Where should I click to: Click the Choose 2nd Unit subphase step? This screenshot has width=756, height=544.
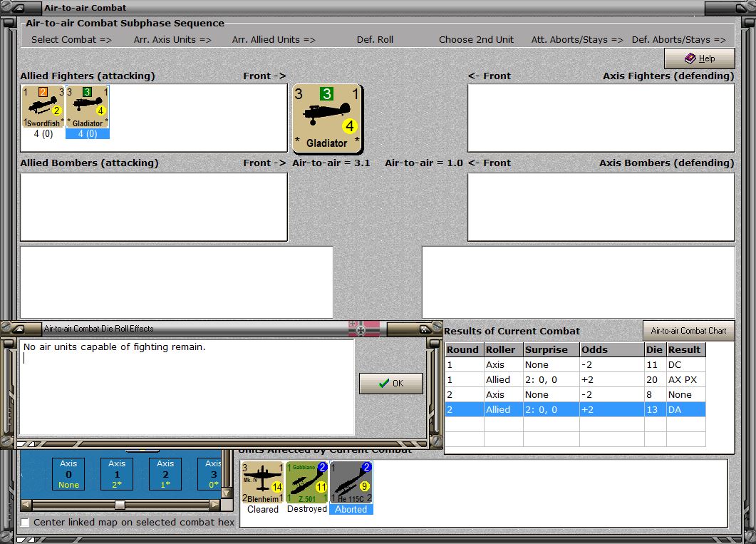[477, 39]
